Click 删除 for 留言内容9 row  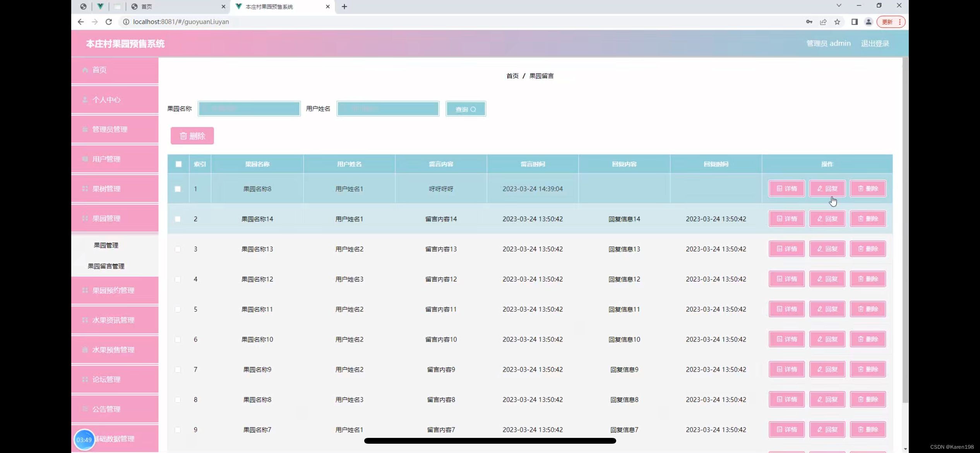coord(868,369)
